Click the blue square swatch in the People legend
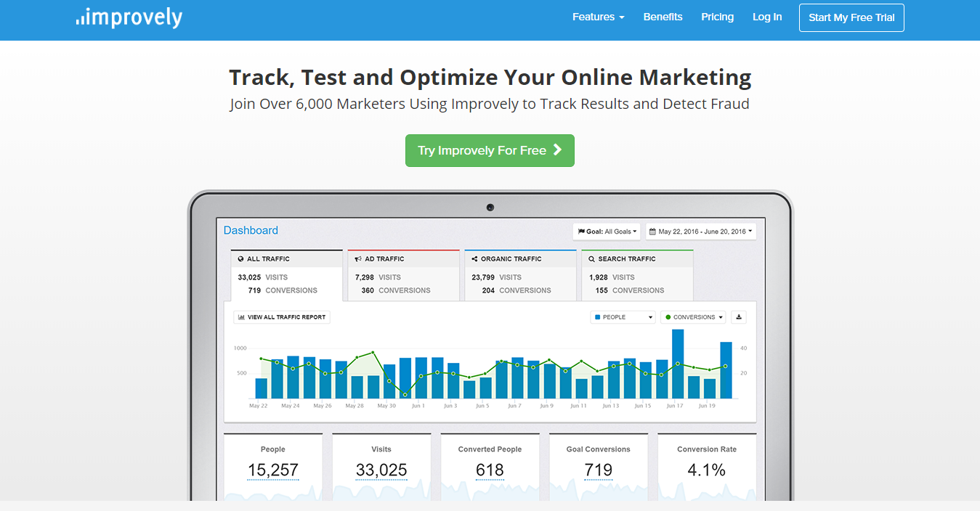 click(x=597, y=317)
